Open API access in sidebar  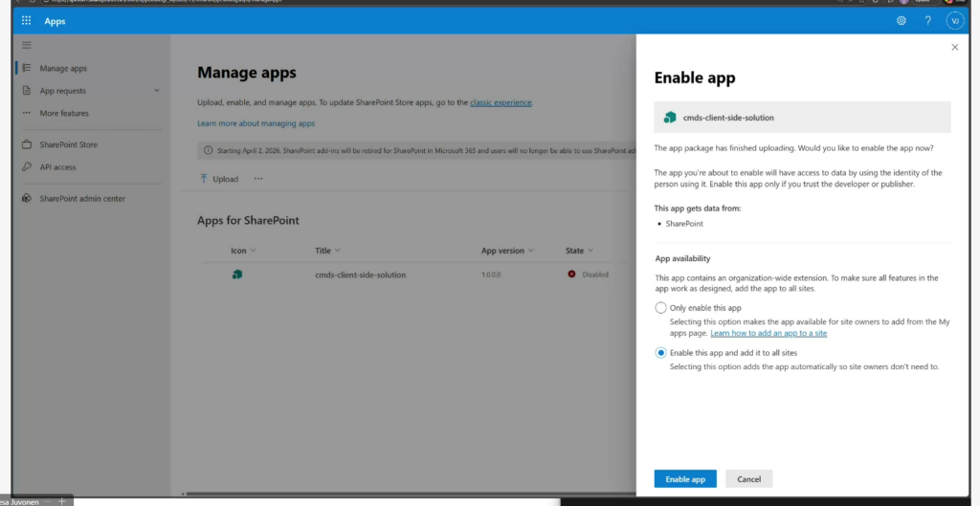(x=57, y=167)
